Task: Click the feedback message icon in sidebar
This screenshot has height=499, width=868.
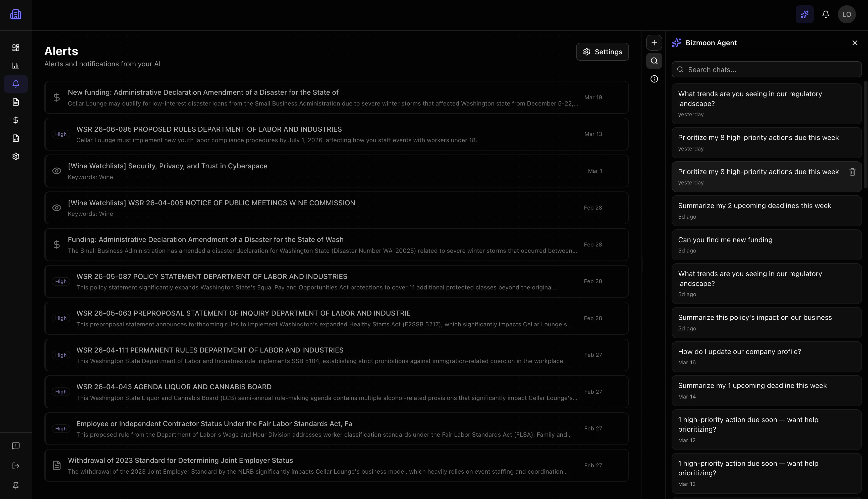Action: pyautogui.click(x=16, y=445)
